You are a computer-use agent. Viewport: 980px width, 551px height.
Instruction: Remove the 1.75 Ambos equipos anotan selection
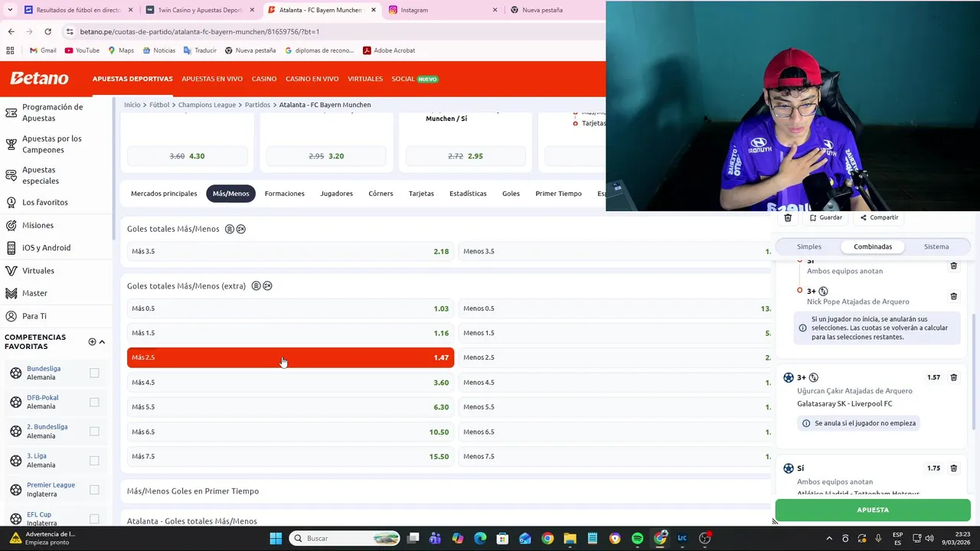[953, 468]
